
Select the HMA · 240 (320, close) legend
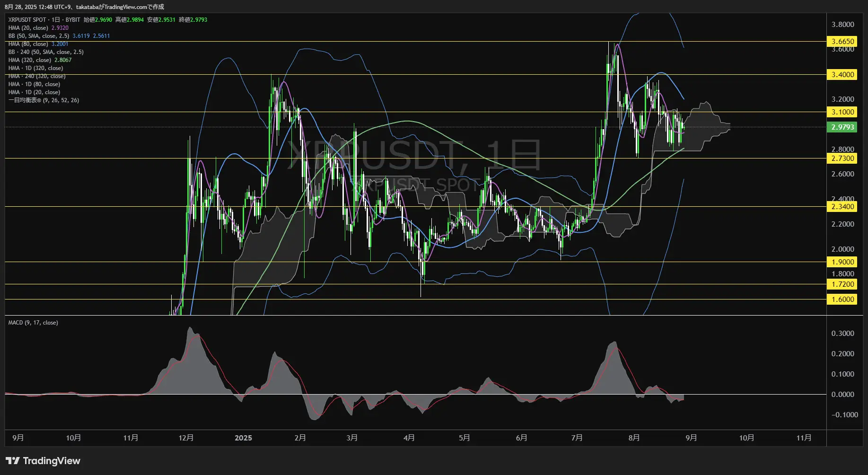37,76
